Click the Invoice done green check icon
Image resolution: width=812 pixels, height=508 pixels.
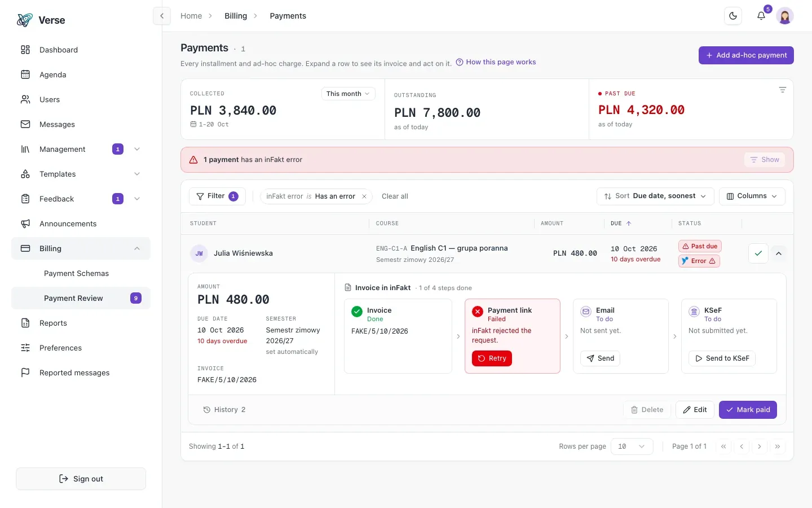[x=357, y=312]
